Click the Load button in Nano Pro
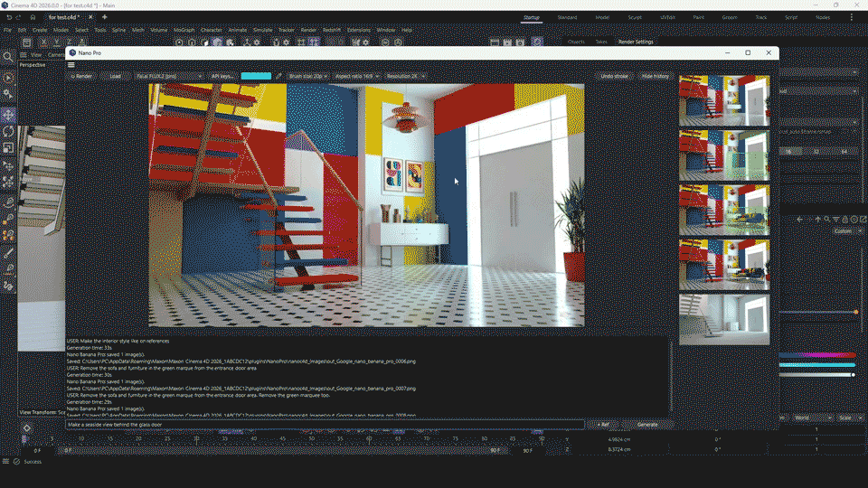The height and width of the screenshot is (488, 868). [x=115, y=76]
